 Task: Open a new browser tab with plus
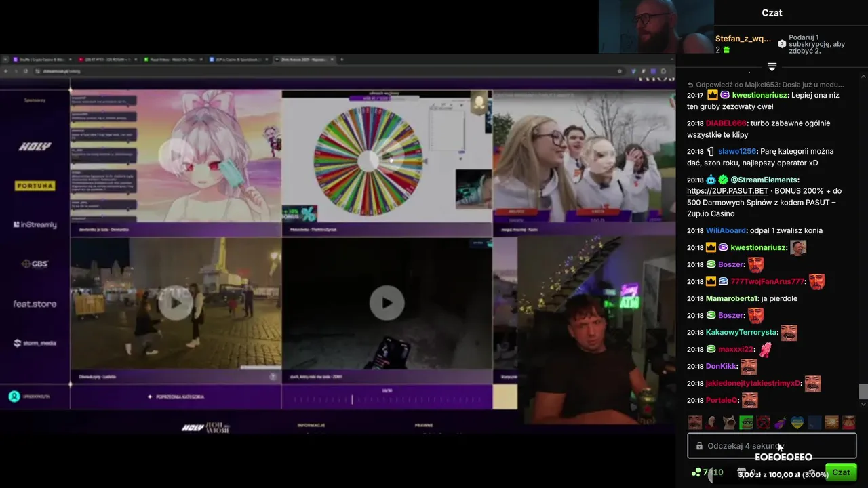pyautogui.click(x=341, y=60)
